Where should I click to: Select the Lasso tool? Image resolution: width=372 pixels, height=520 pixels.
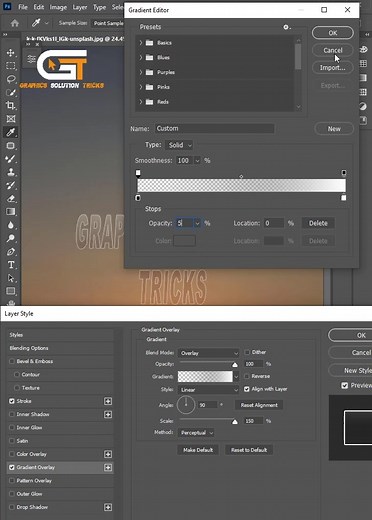click(11, 79)
